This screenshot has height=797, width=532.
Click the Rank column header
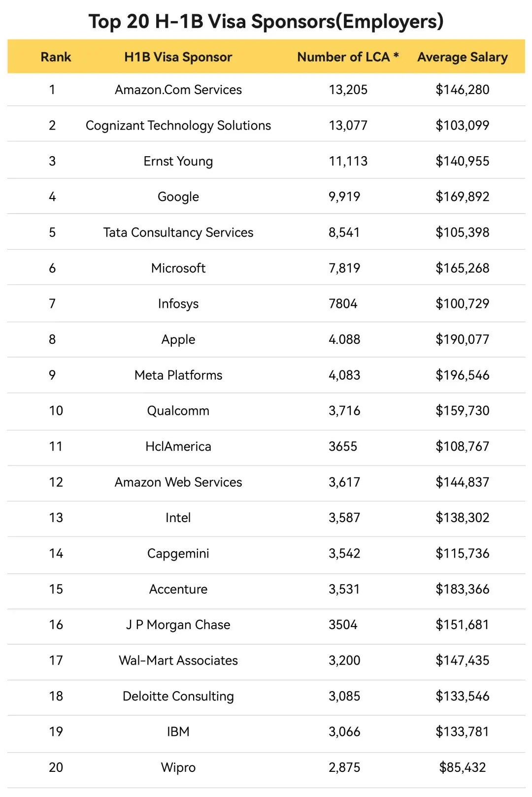56,57
